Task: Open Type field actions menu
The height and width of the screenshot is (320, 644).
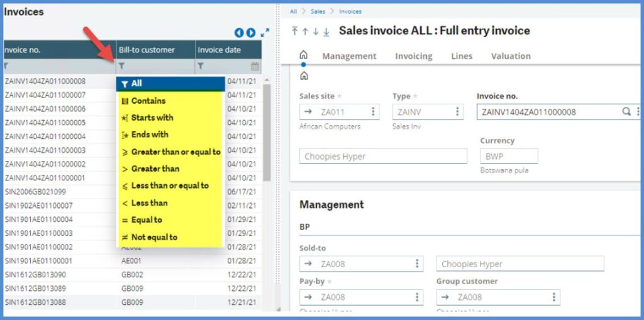Action: point(457,112)
